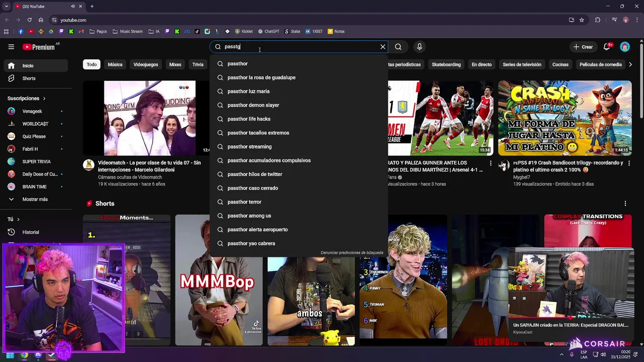
Task: Choose suggestion "passthor caso cerrado"
Action: pos(298,188)
